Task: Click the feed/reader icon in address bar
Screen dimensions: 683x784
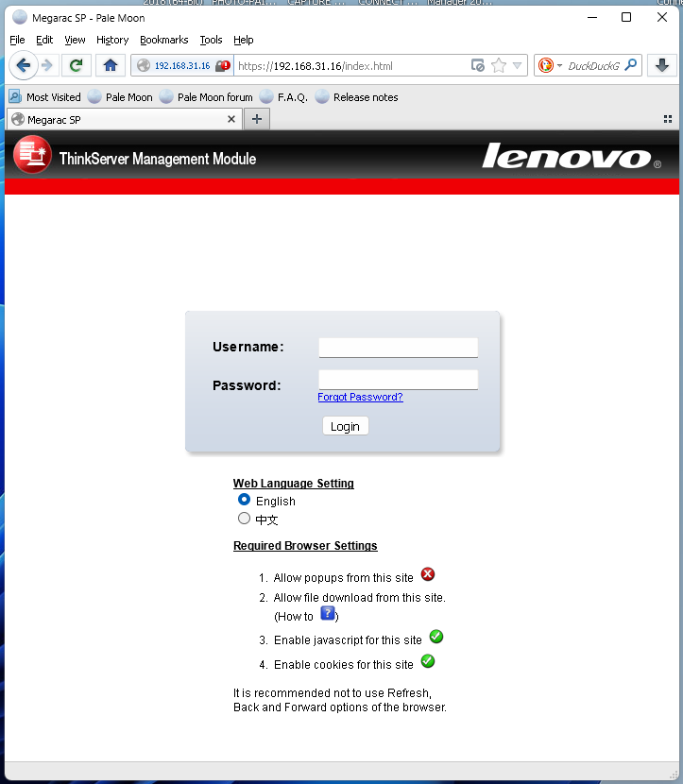Action: tap(477, 65)
